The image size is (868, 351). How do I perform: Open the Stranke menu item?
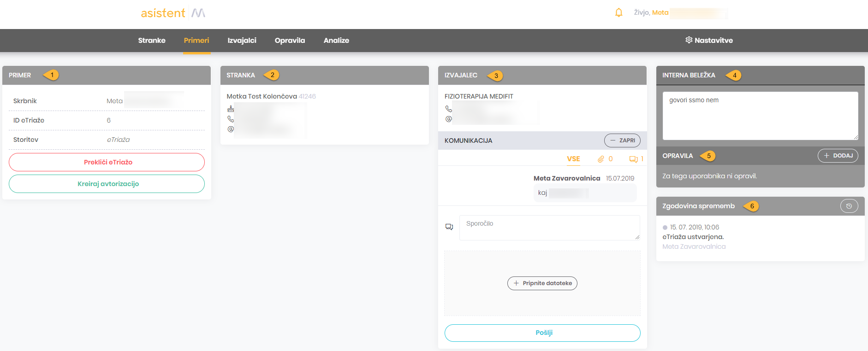click(x=152, y=41)
